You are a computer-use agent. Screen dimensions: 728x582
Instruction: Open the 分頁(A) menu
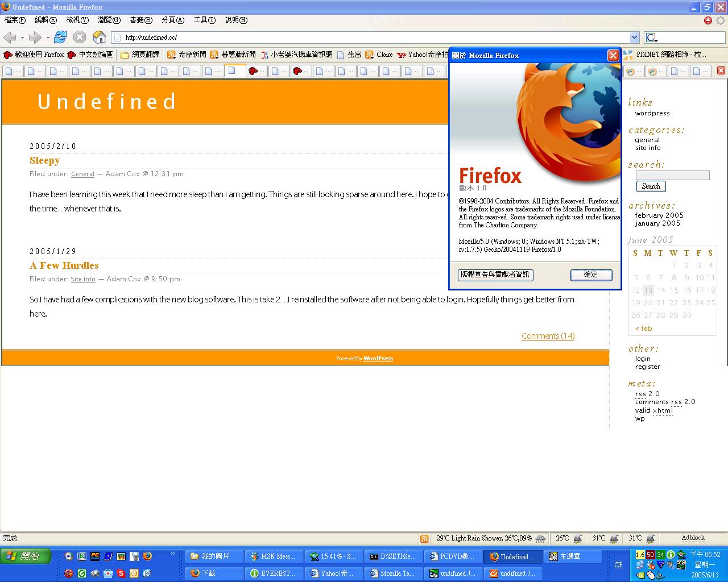173,20
